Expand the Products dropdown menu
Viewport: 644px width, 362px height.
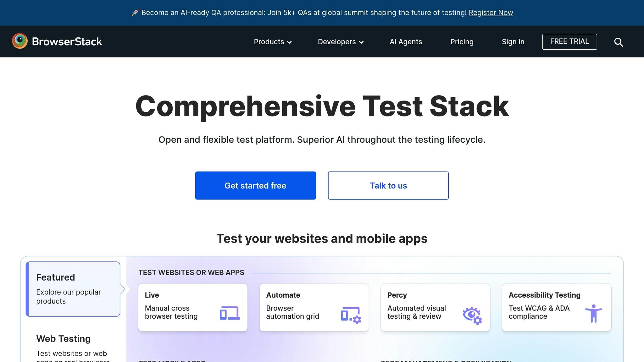pyautogui.click(x=269, y=42)
